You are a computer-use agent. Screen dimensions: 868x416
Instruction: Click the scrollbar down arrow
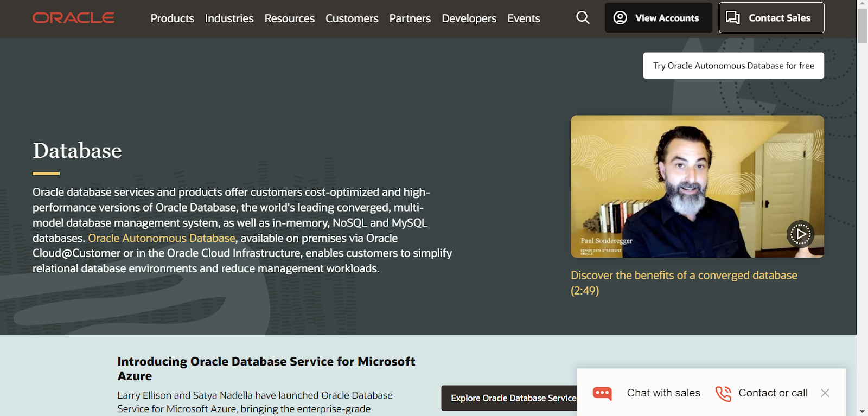pyautogui.click(x=862, y=411)
